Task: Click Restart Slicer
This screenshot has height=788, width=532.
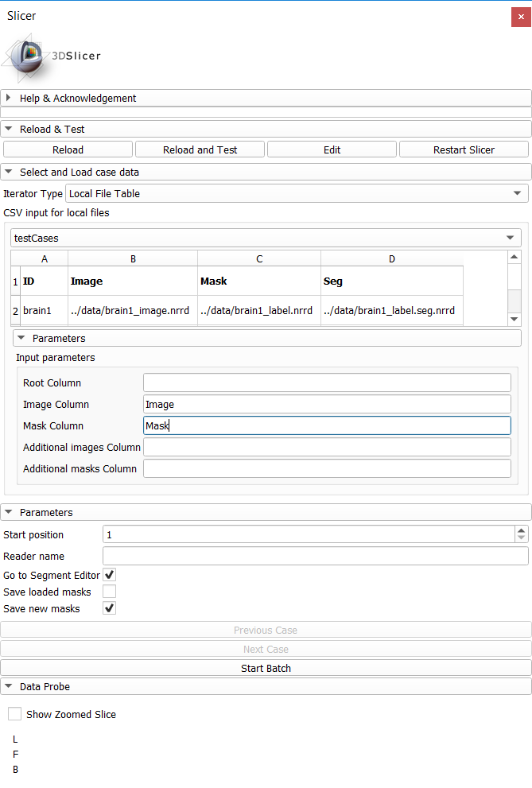Action: point(464,149)
